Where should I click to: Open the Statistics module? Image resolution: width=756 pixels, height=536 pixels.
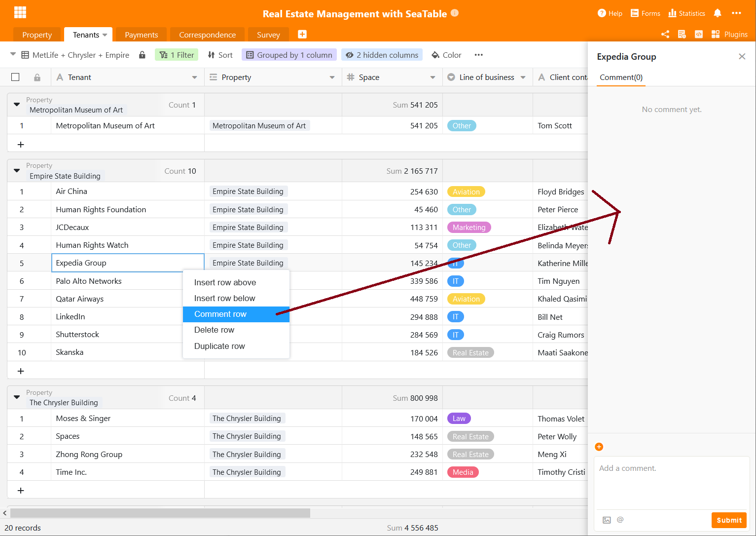tap(686, 13)
